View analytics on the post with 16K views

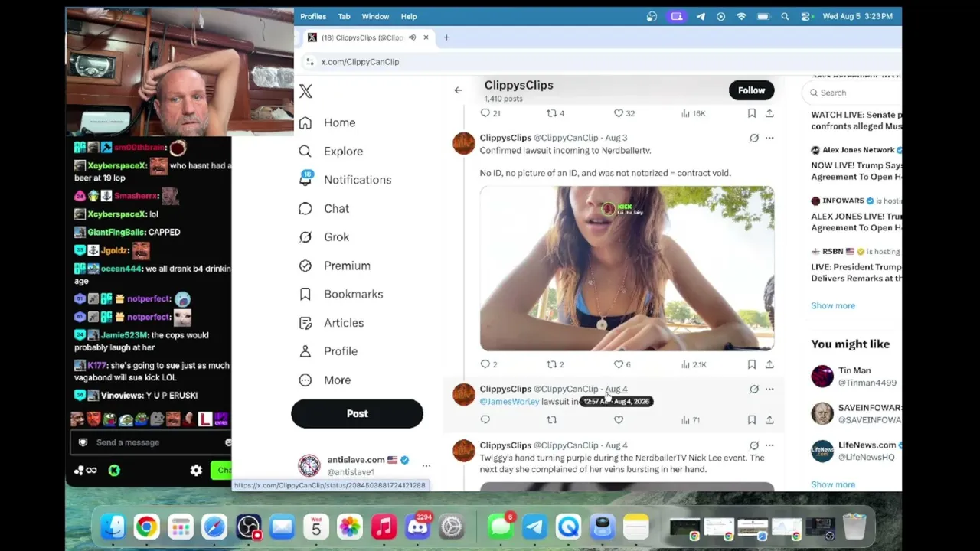click(x=693, y=113)
